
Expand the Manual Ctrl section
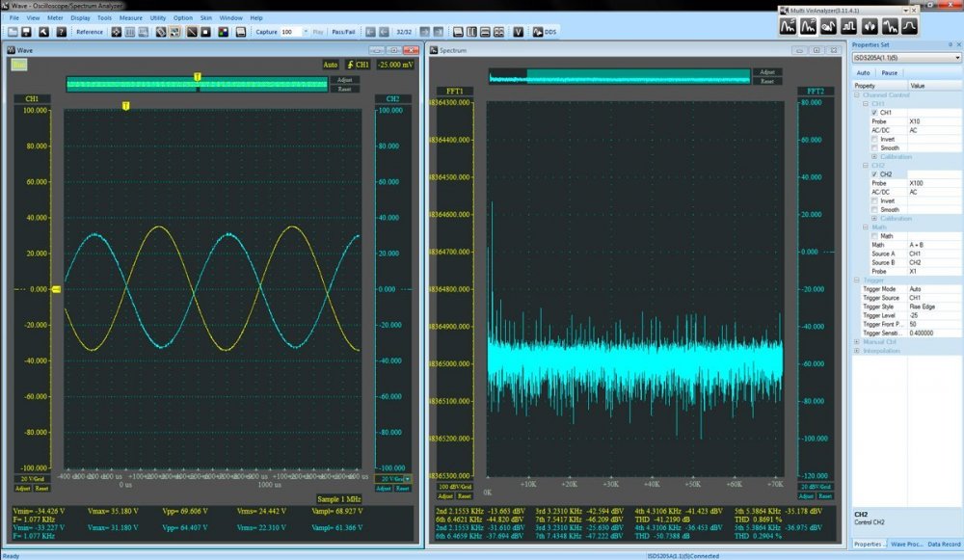pyautogui.click(x=857, y=341)
